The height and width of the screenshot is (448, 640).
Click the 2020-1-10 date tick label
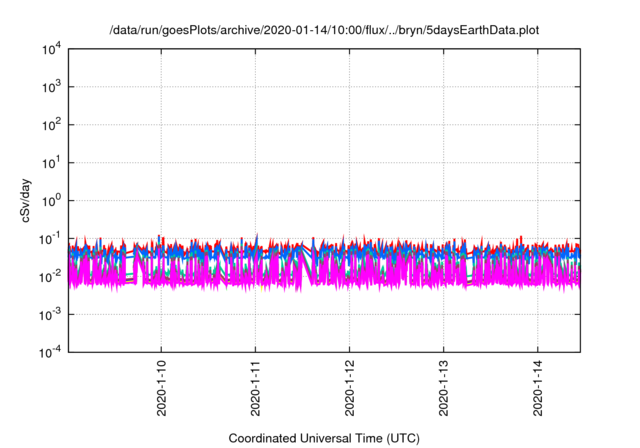162,387
